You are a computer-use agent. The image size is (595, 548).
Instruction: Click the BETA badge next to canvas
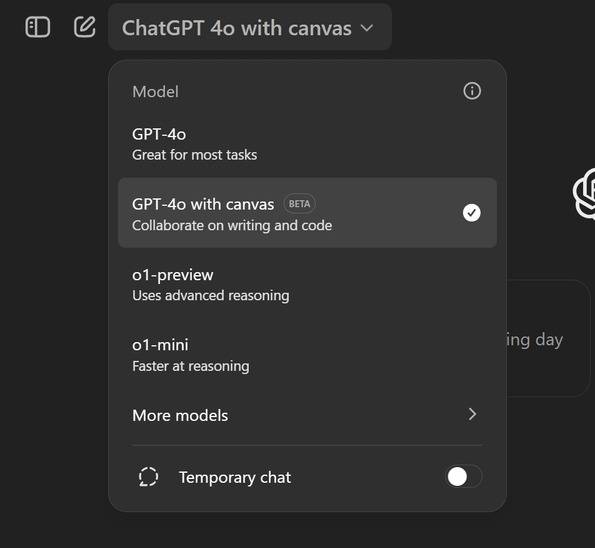click(x=299, y=204)
